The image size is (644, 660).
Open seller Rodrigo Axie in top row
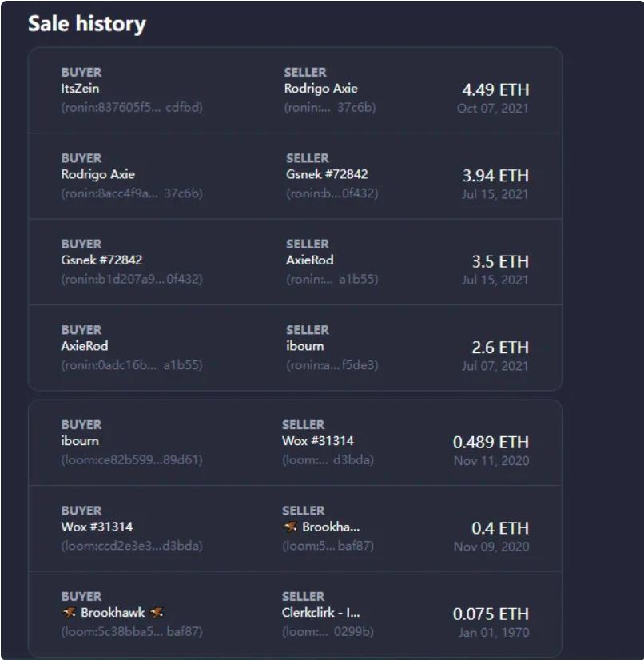point(320,89)
